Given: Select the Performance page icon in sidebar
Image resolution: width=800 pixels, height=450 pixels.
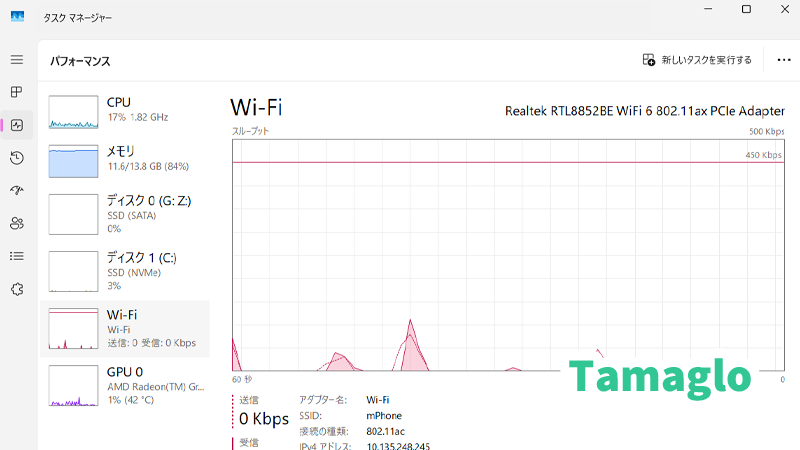Looking at the screenshot, I should (17, 125).
